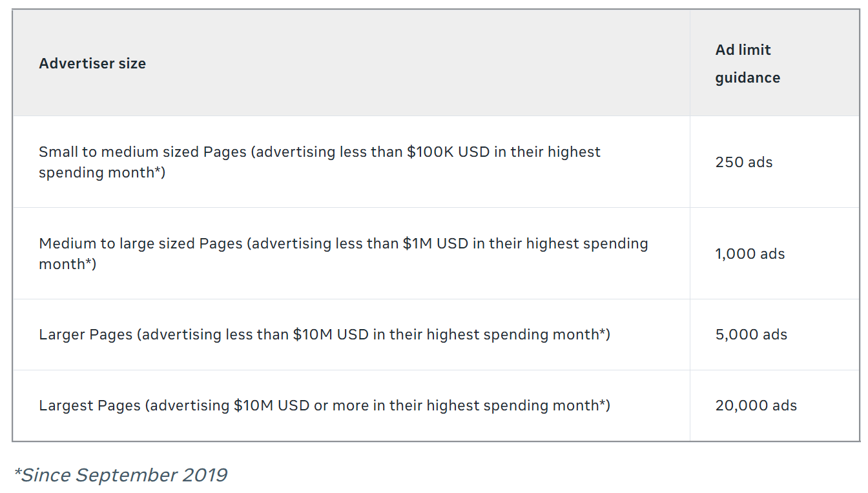Select the Small to medium sized Pages description
868x493 pixels.
(x=320, y=162)
